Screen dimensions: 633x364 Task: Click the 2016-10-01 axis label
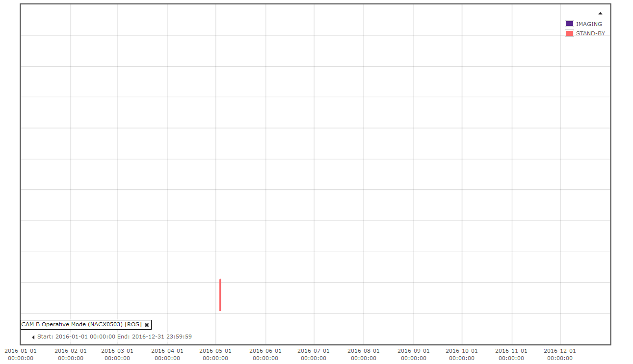tap(462, 354)
